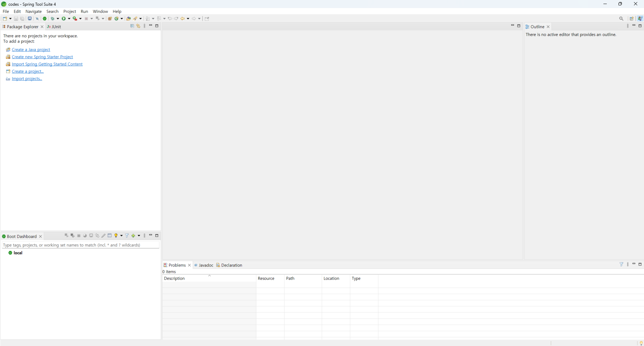The width and height of the screenshot is (644, 346).
Task: Click the Debug bug icon
Action: point(53,19)
